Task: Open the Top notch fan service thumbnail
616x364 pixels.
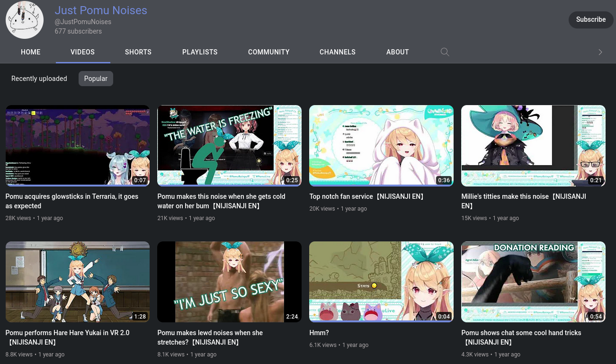Action: pos(382,146)
